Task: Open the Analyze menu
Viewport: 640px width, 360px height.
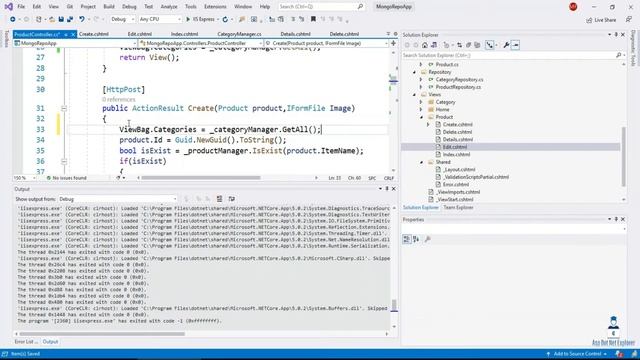Action: click(169, 7)
